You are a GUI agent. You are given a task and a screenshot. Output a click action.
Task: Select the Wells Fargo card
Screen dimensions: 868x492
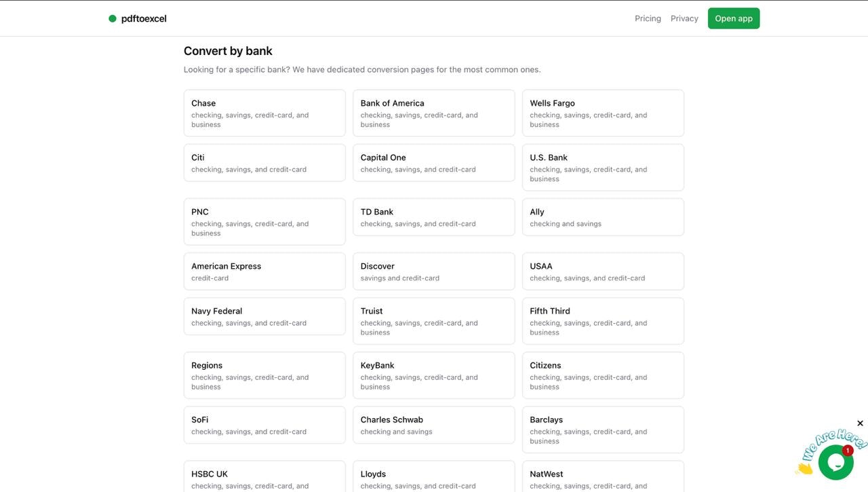pyautogui.click(x=603, y=113)
